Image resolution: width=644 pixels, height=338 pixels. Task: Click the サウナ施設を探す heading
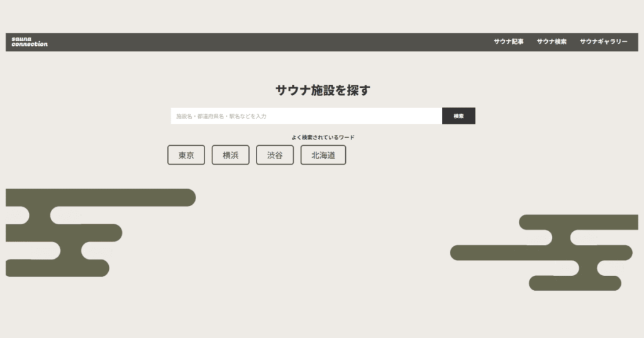[x=323, y=90]
